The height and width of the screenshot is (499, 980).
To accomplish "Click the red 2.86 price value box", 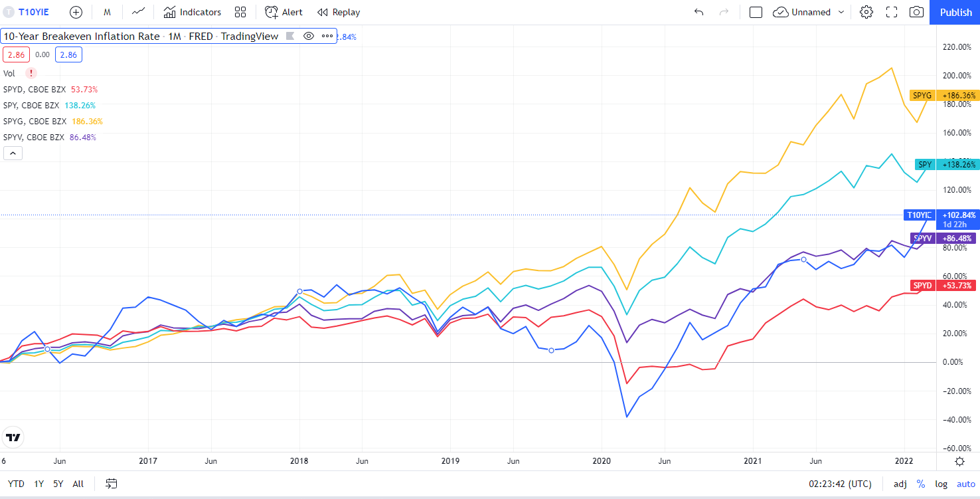I will [x=16, y=54].
